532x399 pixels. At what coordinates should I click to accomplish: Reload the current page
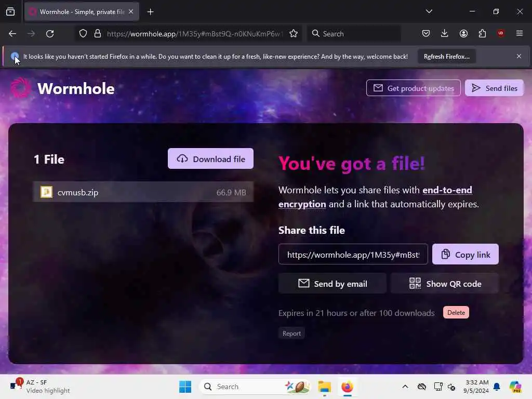[50, 34]
